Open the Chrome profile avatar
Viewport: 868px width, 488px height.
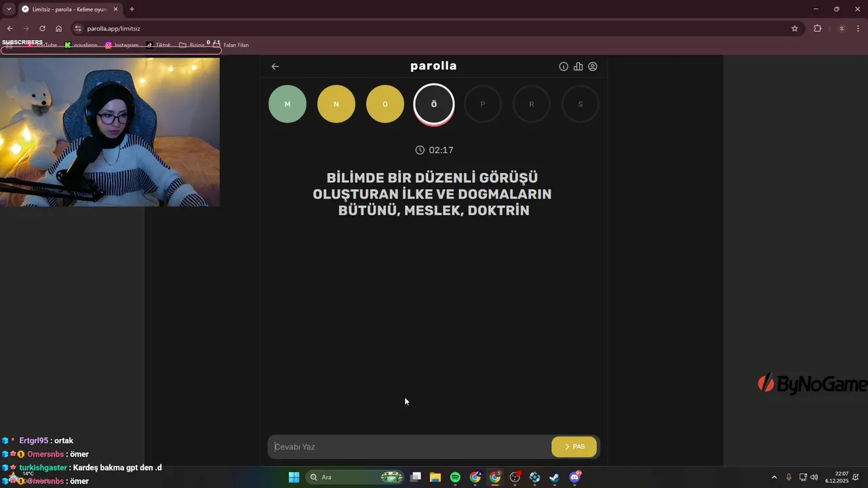(x=842, y=28)
